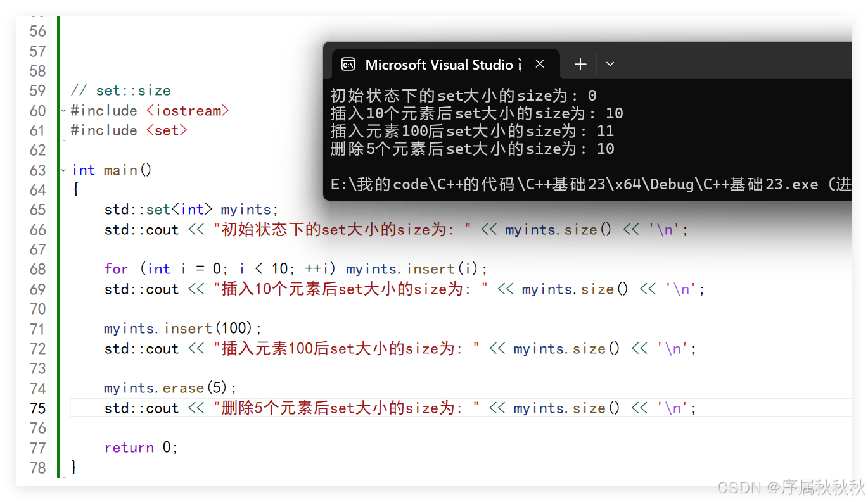Click line number 63 in the gutter

(38, 170)
